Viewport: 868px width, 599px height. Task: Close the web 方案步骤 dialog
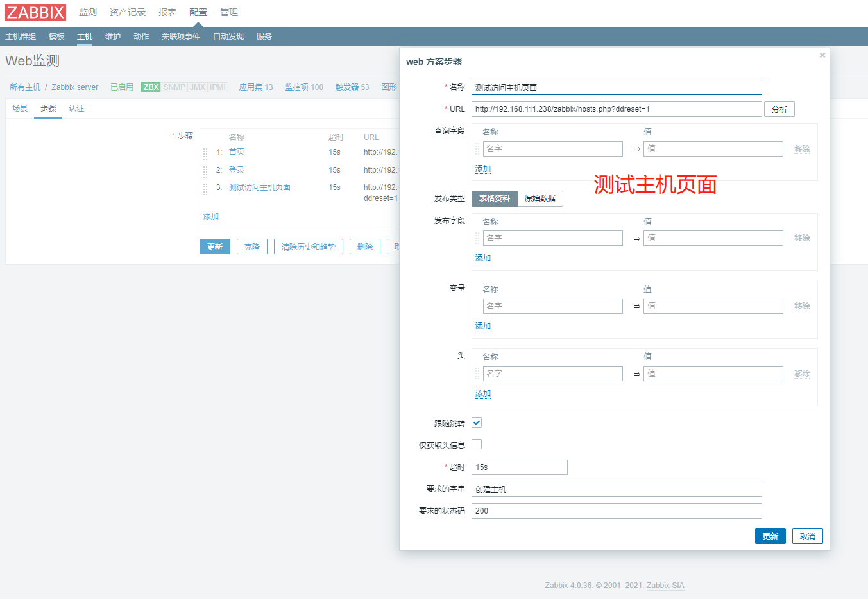pos(822,55)
